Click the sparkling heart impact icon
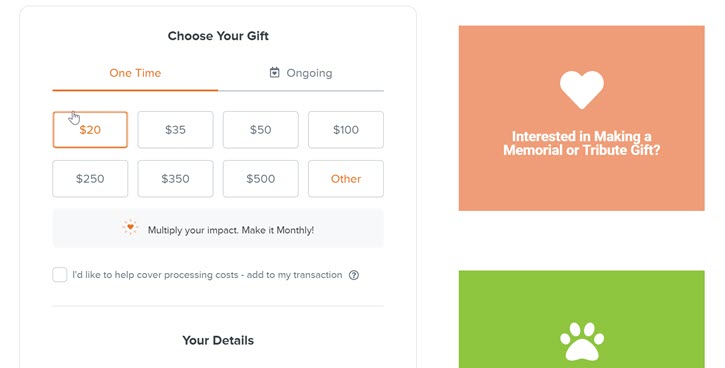Screen dimensions: 725x368 coord(130,227)
